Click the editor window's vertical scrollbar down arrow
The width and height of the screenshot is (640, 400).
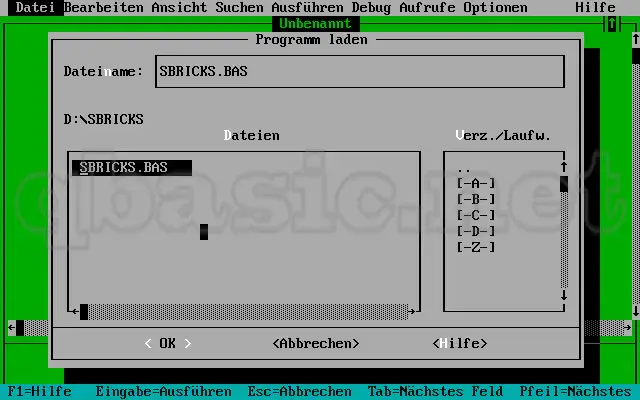pyautogui.click(x=636, y=311)
